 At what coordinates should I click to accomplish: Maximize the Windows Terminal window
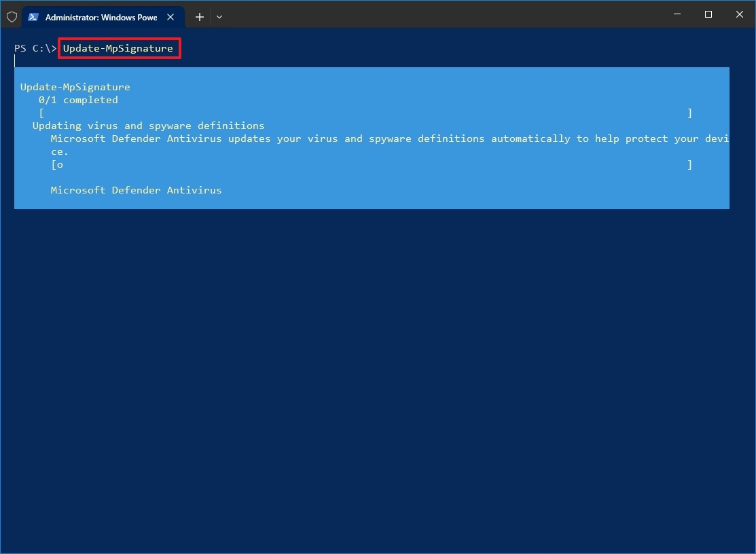pyautogui.click(x=708, y=14)
